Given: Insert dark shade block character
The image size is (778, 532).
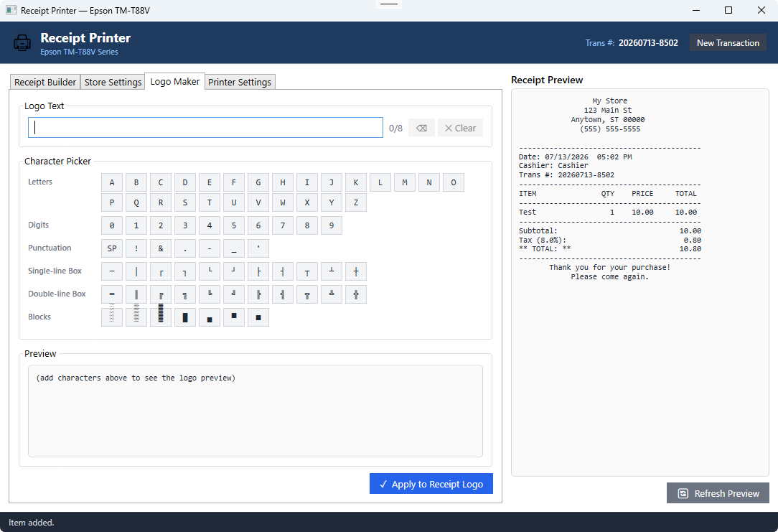Looking at the screenshot, I should coord(160,317).
